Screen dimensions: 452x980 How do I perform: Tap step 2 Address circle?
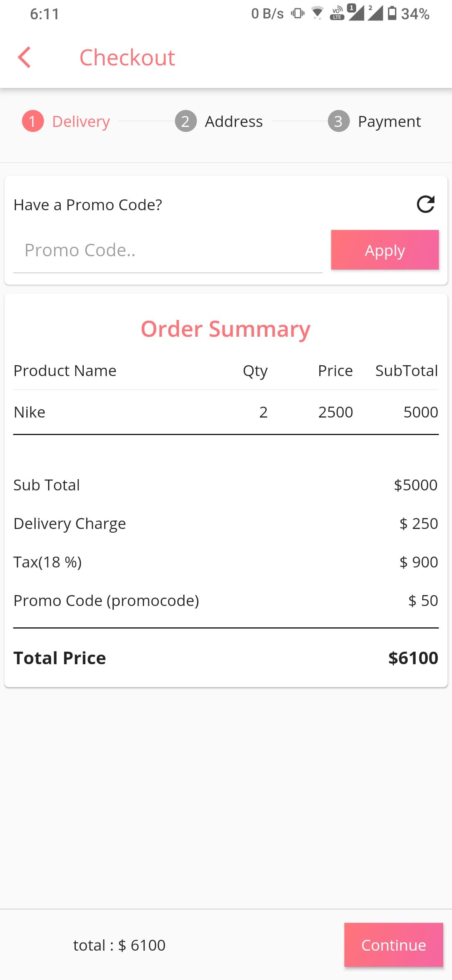coord(185,121)
